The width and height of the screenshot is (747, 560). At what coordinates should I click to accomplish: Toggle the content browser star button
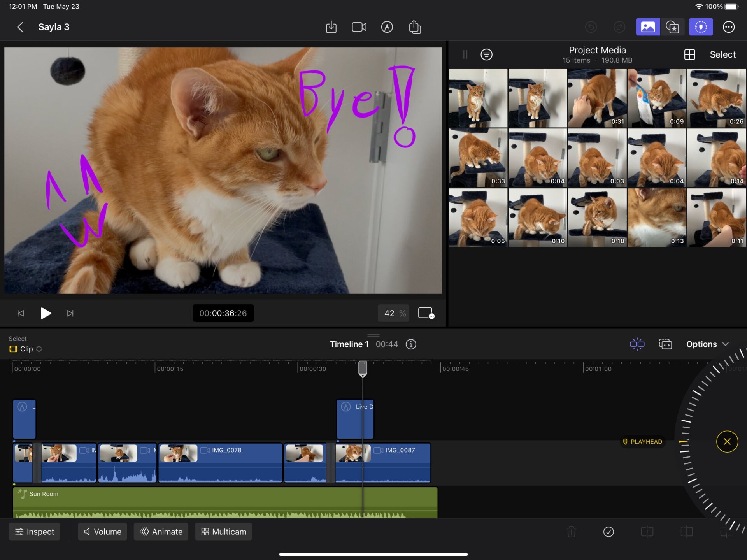point(672,27)
